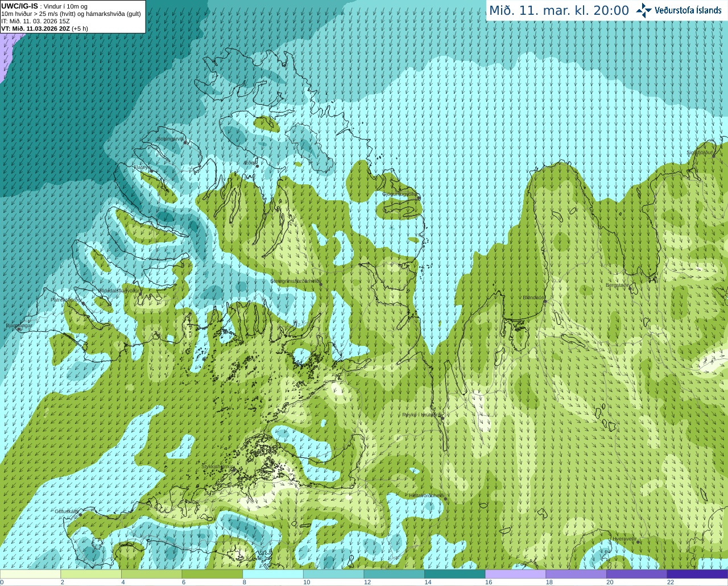728x586 pixels.
Task: Click legend value 8
Action: (x=244, y=582)
